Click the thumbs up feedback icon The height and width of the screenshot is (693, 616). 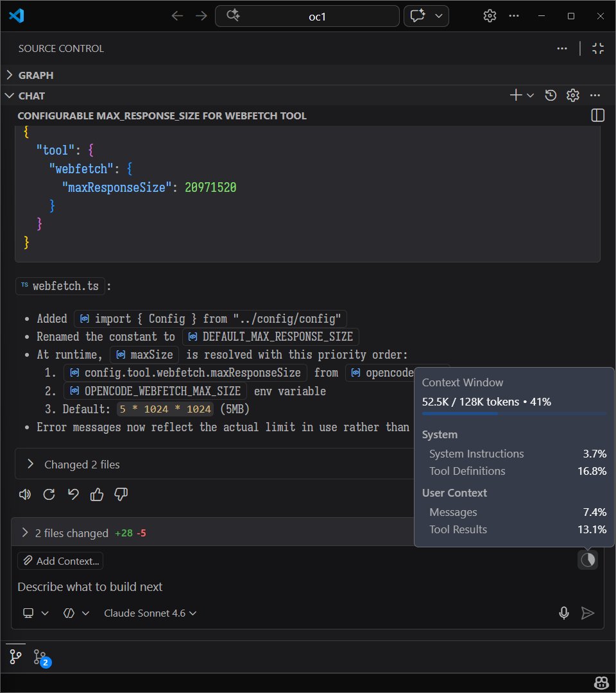[x=97, y=494]
